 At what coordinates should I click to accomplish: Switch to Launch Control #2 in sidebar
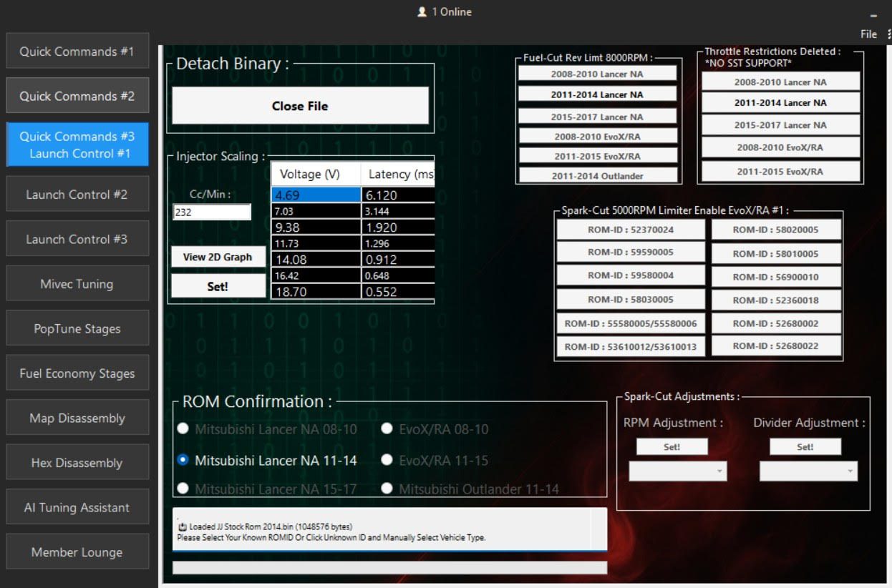tap(77, 195)
